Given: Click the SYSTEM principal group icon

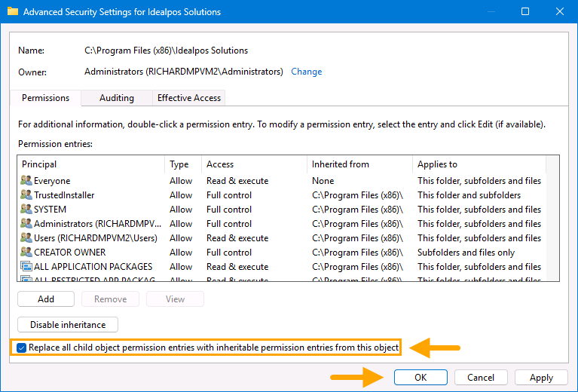Looking at the screenshot, I should click(x=26, y=209).
